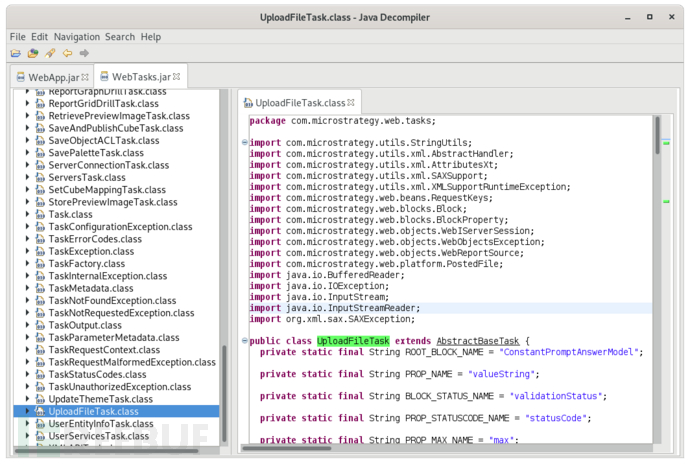This screenshot has height=464, width=690.
Task: Click class icon beside ReportGridDrillTask.class
Action: pyautogui.click(x=40, y=103)
